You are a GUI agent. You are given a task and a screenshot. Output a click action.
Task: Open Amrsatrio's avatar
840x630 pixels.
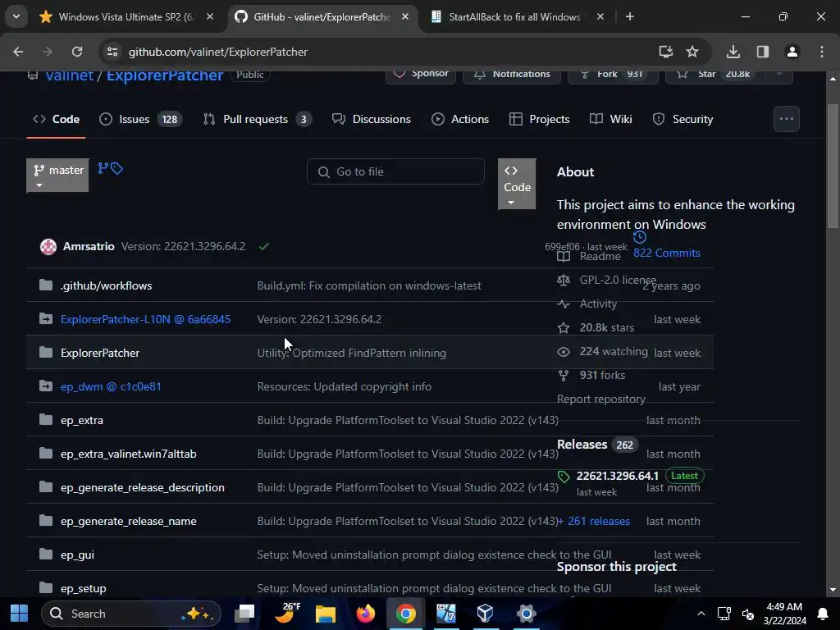pos(48,246)
